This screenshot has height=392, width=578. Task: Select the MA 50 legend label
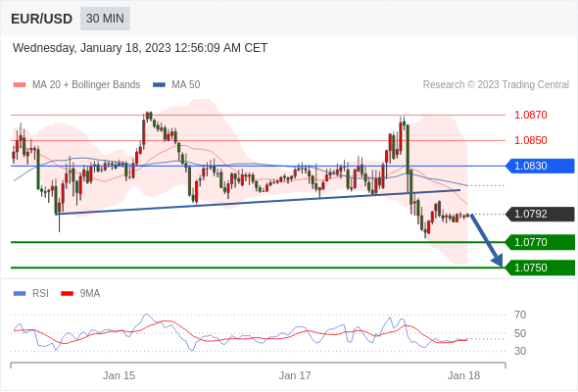coord(186,85)
